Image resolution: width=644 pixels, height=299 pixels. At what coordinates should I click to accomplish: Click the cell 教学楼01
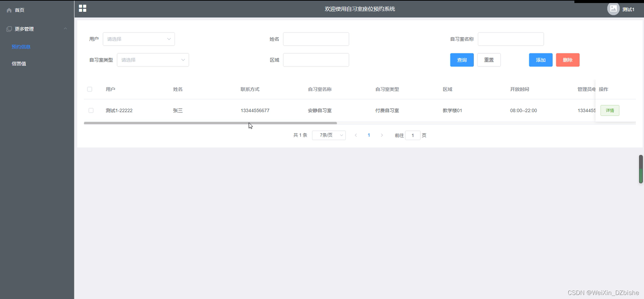coord(452,111)
